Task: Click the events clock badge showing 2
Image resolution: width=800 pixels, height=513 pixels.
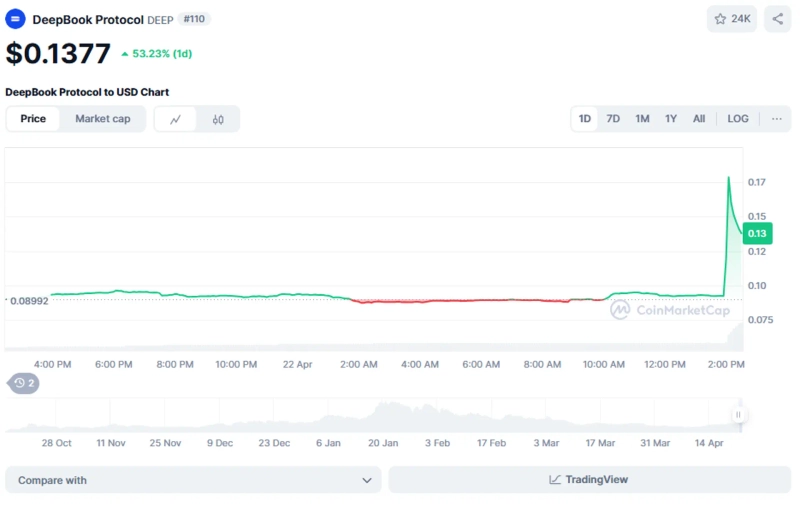Action: tap(24, 383)
